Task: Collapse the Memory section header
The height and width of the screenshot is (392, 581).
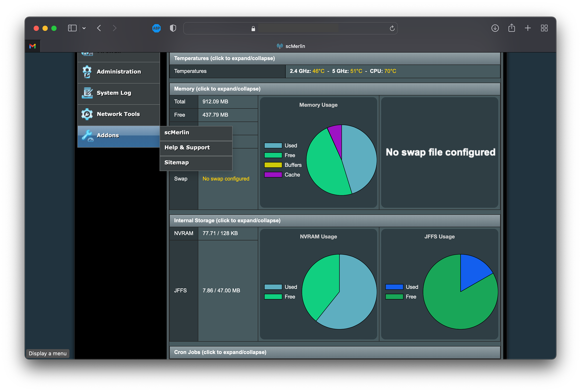Action: 335,89
